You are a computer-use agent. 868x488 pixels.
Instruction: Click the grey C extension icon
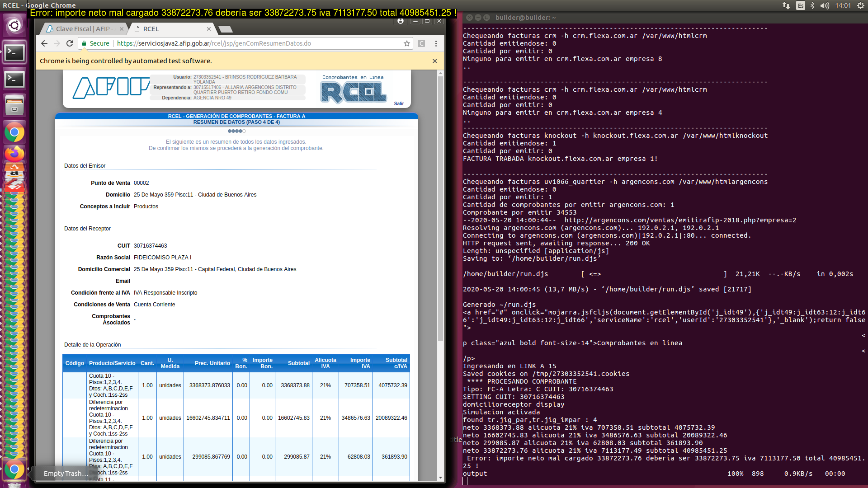click(x=421, y=43)
